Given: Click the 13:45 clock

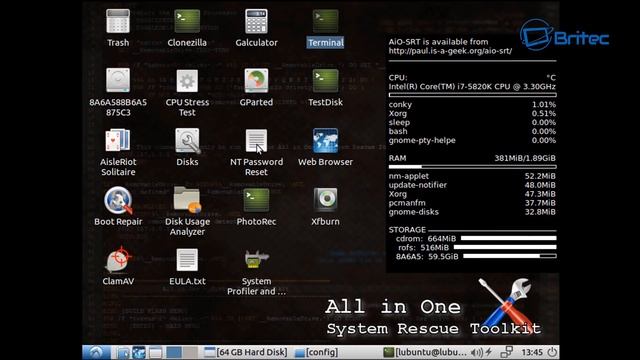Looking at the screenshot, I should coord(532,352).
